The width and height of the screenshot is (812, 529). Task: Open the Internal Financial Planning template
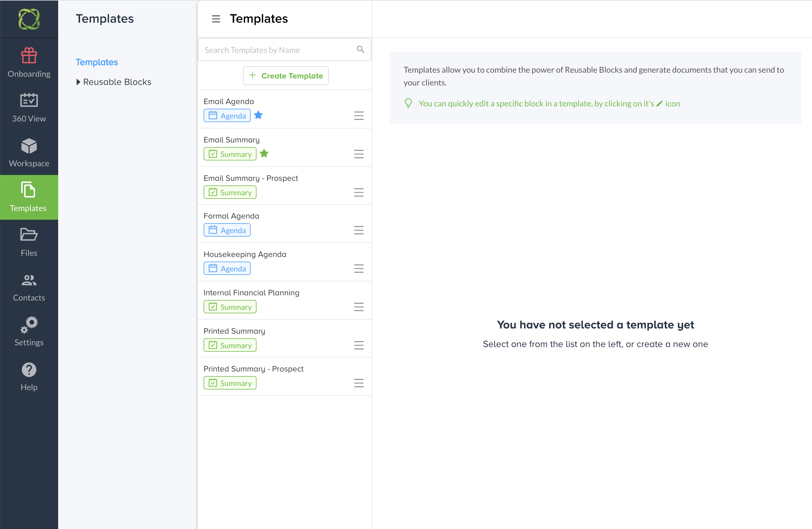(x=251, y=293)
